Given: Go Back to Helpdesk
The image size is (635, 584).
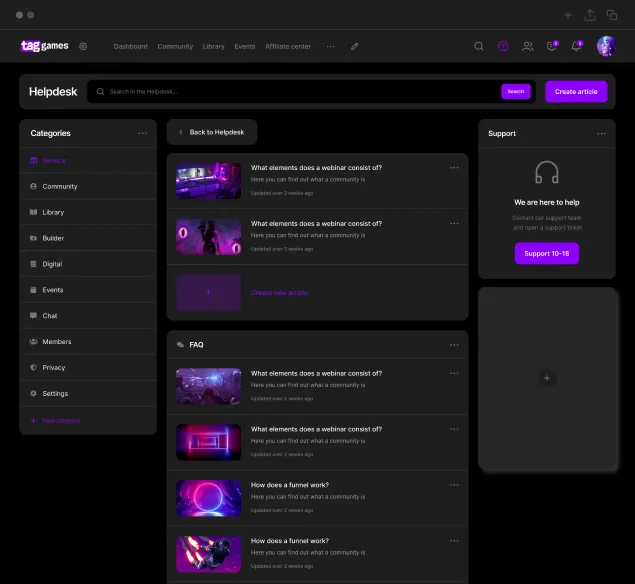Looking at the screenshot, I should [211, 132].
